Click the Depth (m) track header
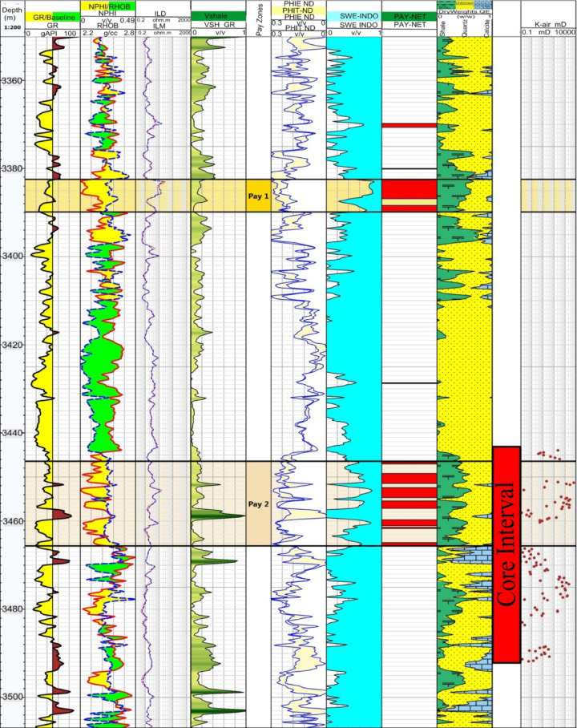Screen dimensions: 577x728 point(11,14)
